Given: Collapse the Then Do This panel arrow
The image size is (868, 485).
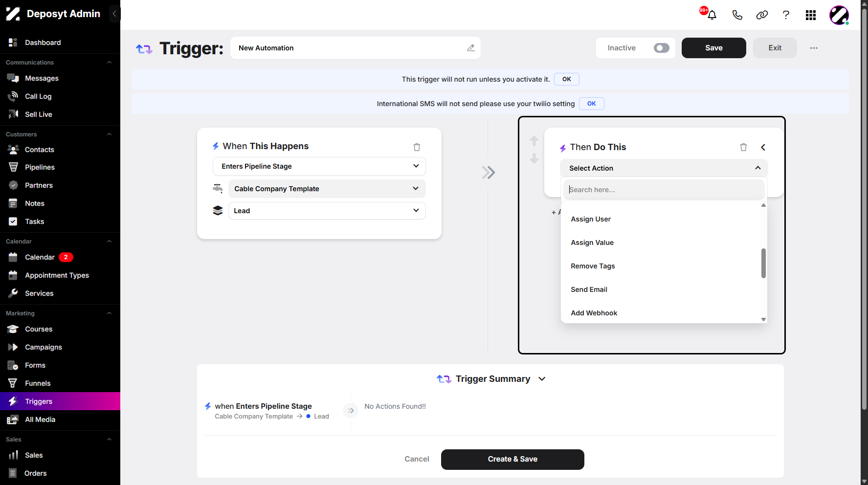Looking at the screenshot, I should click(x=763, y=147).
